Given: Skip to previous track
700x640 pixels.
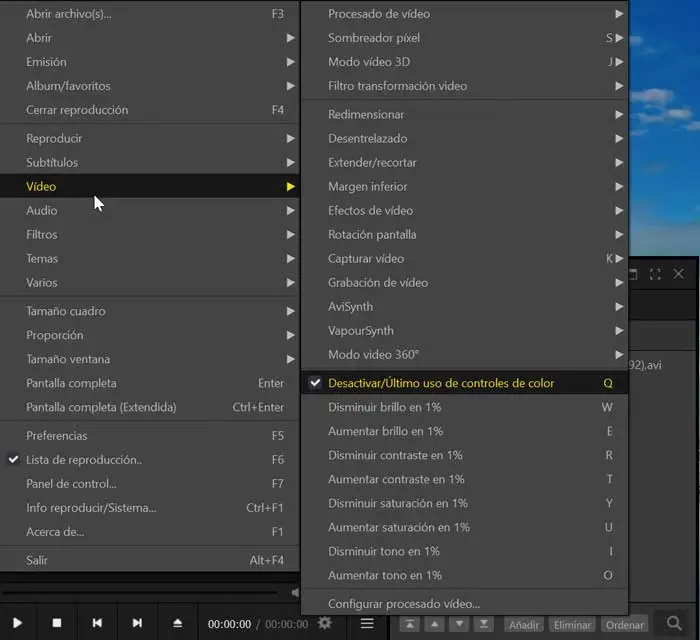Looking at the screenshot, I should click(97, 623).
